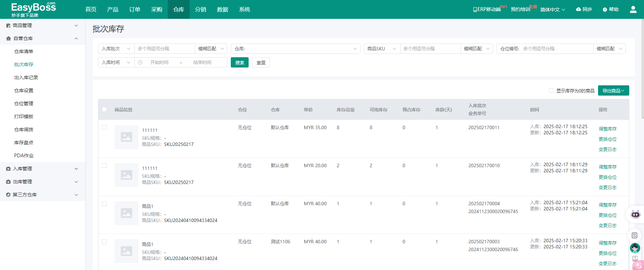Screen dimensions: 644x270
Task: Open 仓库清单 in the sidebar
Action: click(x=24, y=51)
